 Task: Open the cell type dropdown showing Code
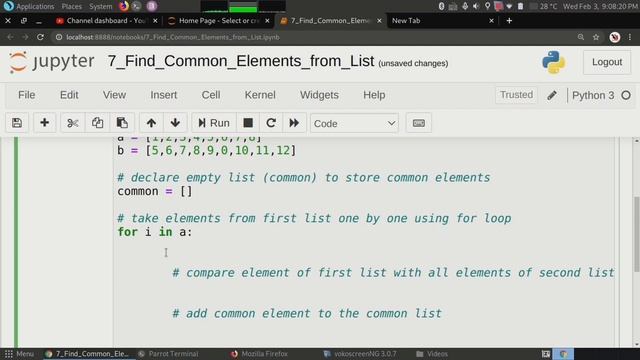(354, 123)
